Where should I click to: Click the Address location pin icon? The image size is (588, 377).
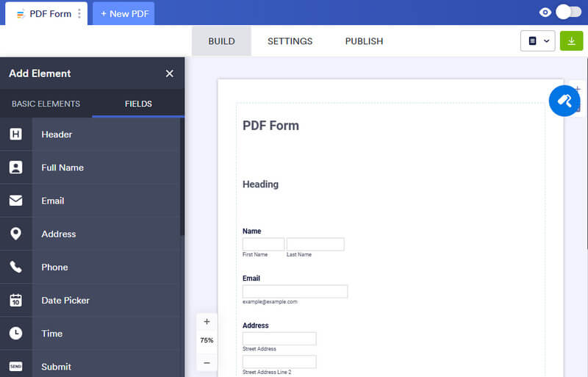tap(15, 234)
